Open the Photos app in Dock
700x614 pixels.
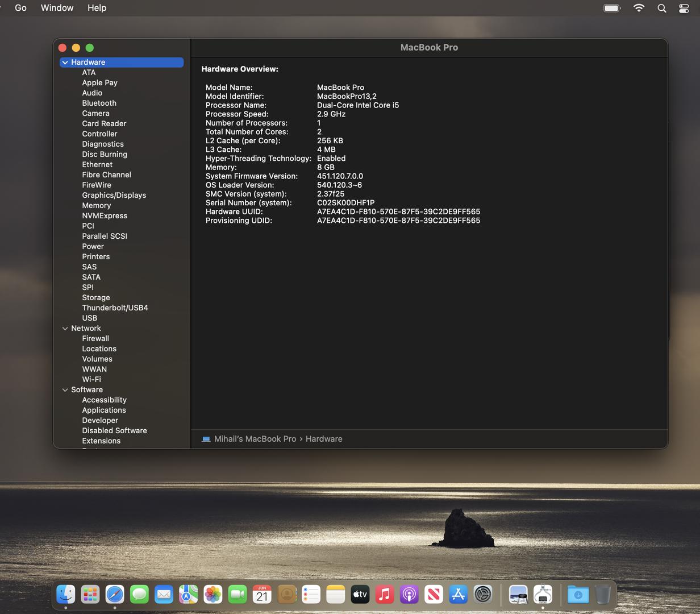pyautogui.click(x=213, y=595)
